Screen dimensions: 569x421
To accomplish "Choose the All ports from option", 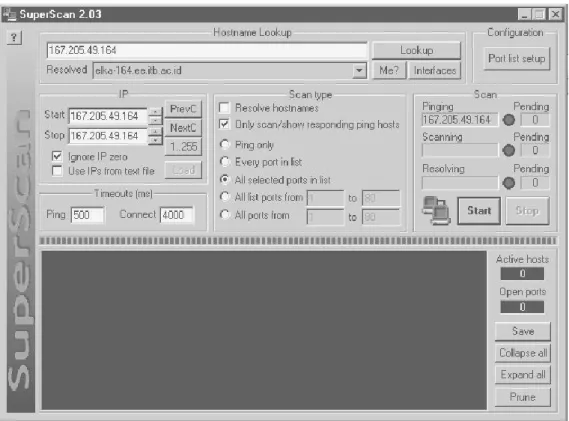I will click(x=225, y=214).
